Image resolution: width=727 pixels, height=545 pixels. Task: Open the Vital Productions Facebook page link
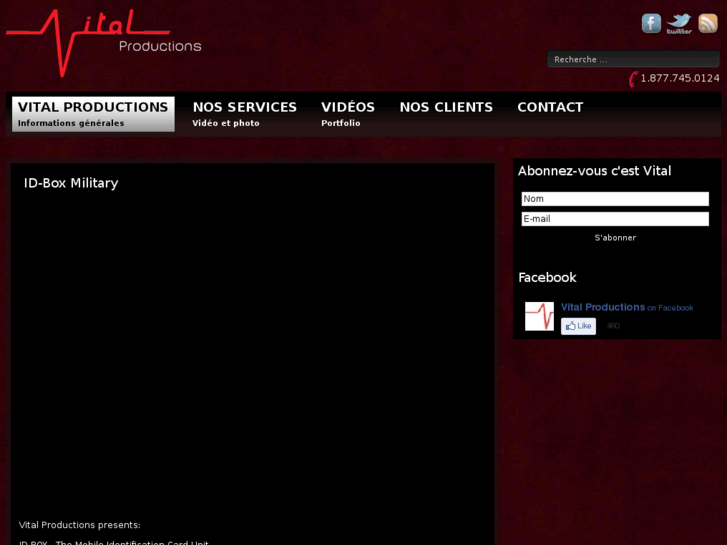tap(602, 307)
